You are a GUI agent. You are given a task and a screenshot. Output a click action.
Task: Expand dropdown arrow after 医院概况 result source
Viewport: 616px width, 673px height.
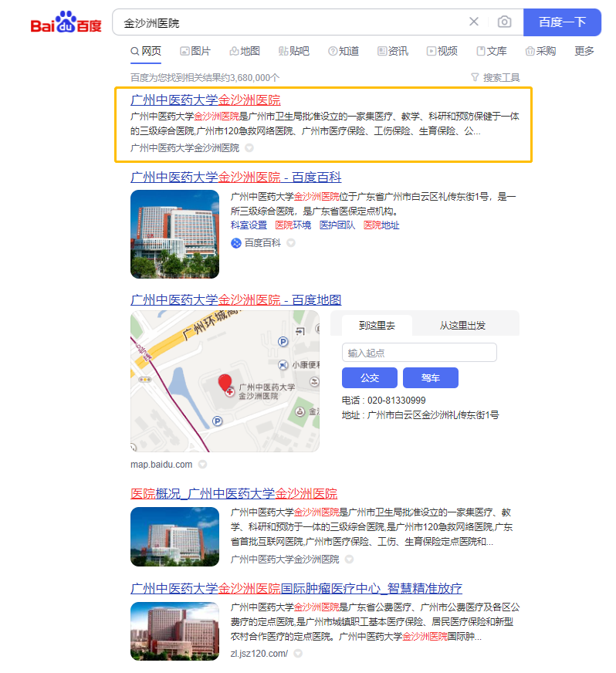pyautogui.click(x=350, y=560)
